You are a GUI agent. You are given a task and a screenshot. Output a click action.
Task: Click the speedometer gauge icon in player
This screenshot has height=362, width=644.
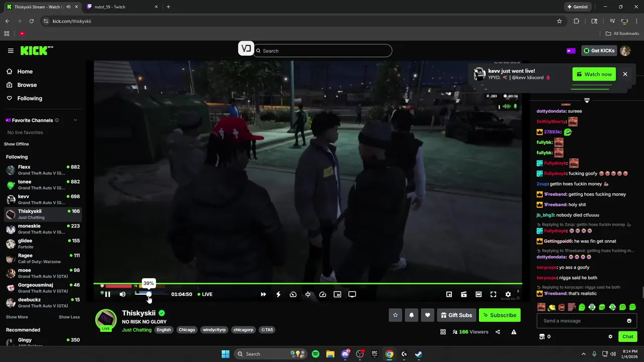coord(293,294)
